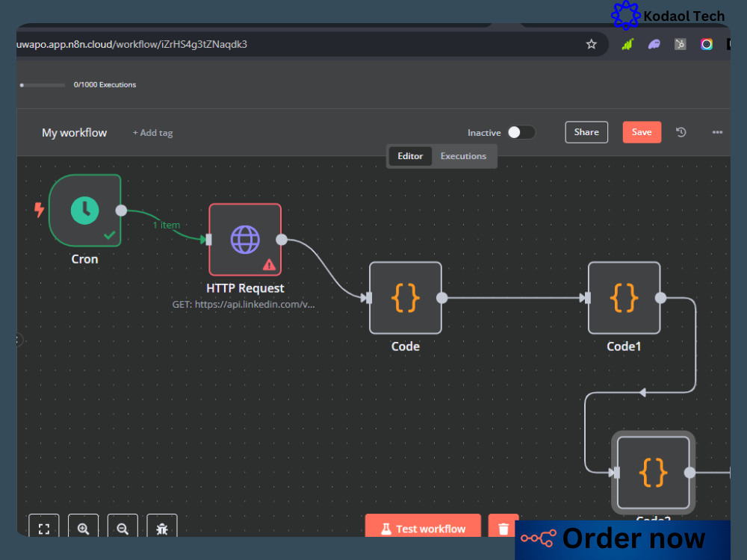The width and height of the screenshot is (747, 560).
Task: Save the workflow
Action: click(642, 132)
